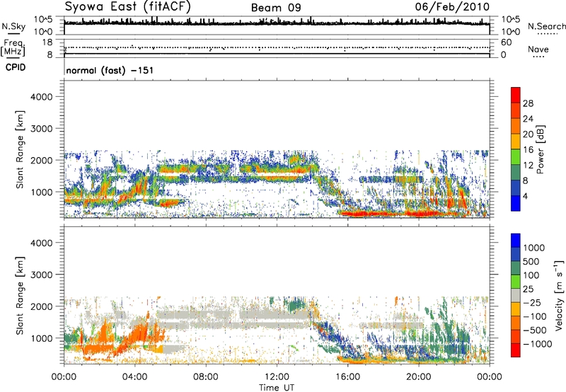Click the "60" Nave axis tick label

pos(506,42)
